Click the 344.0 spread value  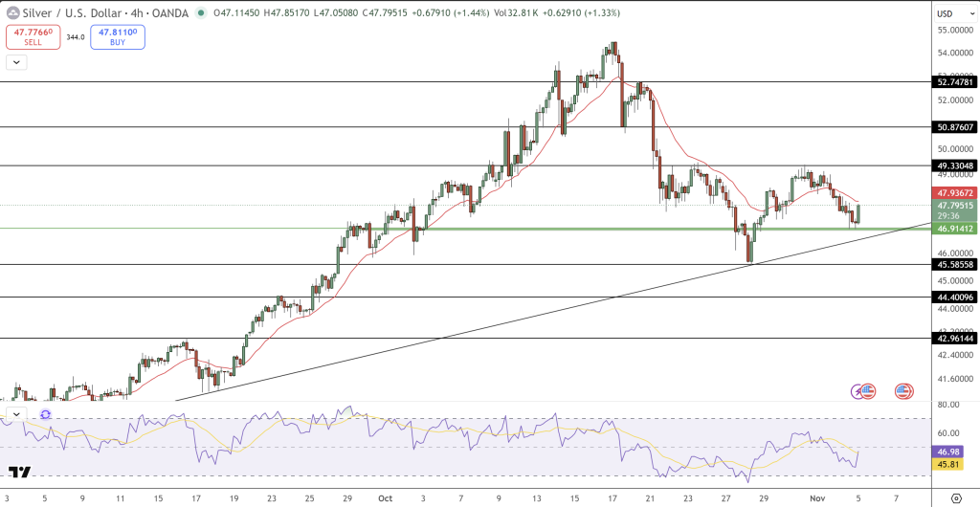coord(76,37)
